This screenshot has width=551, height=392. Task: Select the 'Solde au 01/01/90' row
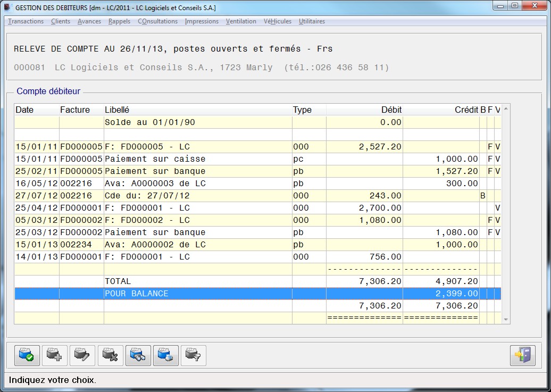(x=257, y=122)
